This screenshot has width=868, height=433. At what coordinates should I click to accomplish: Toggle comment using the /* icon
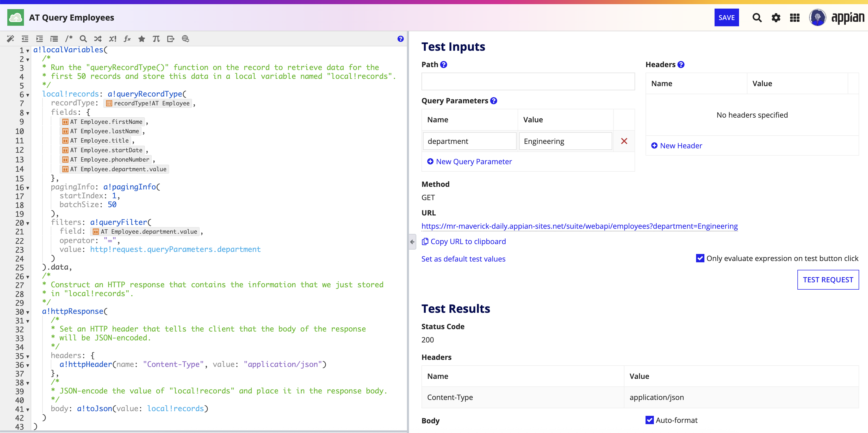69,39
